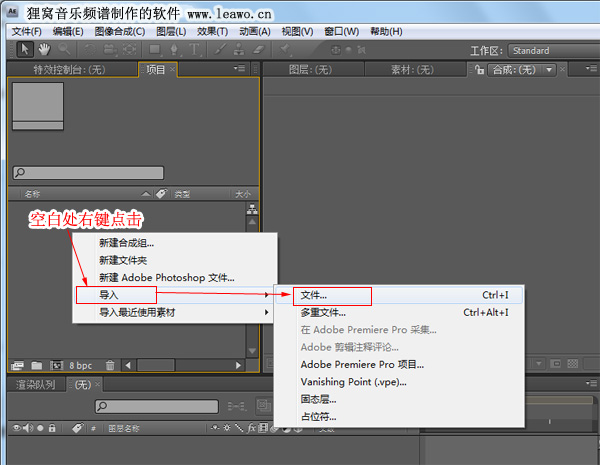The height and width of the screenshot is (465, 600).
Task: Click the label tag column in timeline header
Action: click(x=77, y=428)
